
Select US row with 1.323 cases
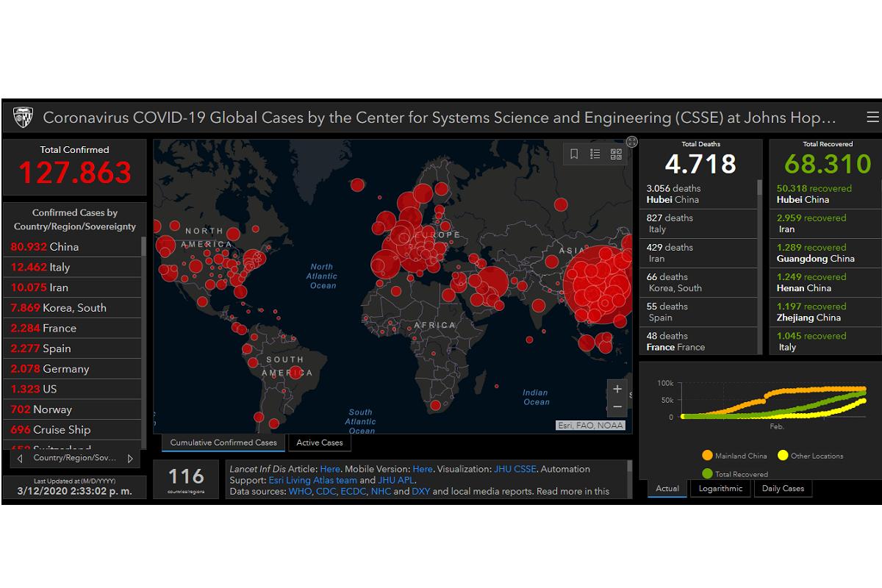tap(72, 389)
